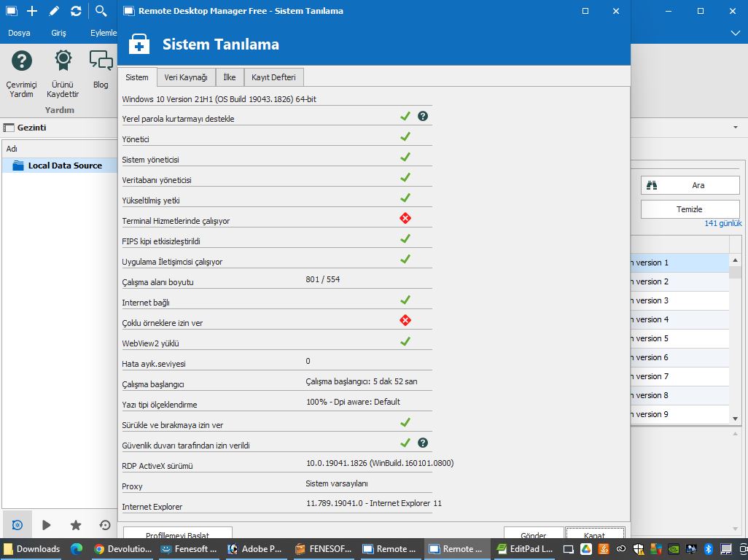This screenshot has height=560, width=748.
Task: Click the Local Data Source folder icon
Action: pyautogui.click(x=18, y=166)
